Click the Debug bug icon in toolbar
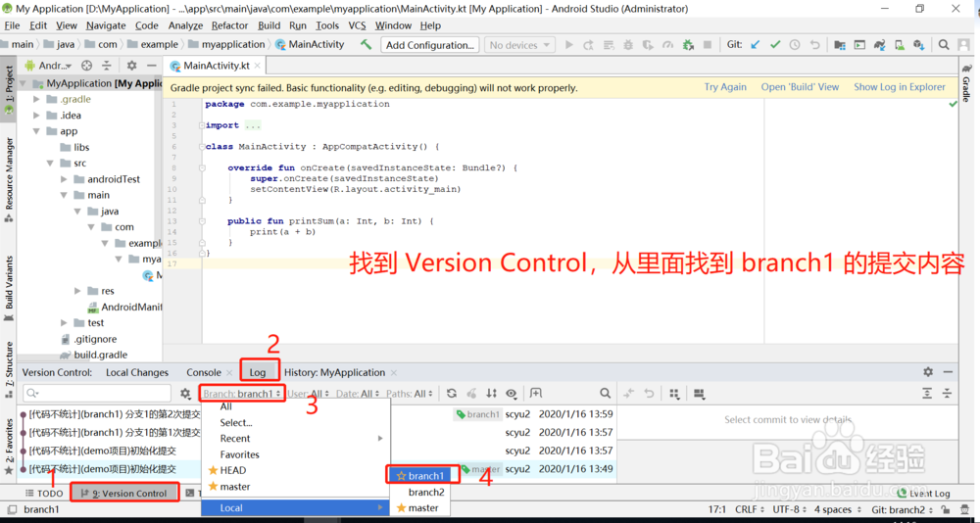Screen dimensions: 980x523 629,45
